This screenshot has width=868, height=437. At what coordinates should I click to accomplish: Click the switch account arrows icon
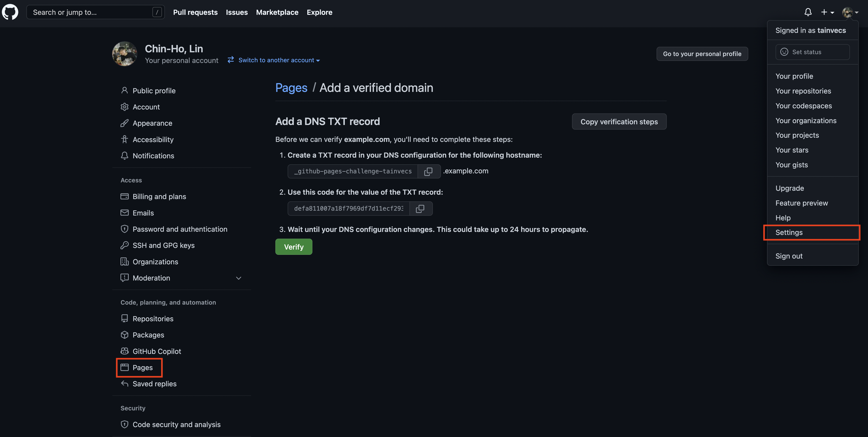pos(230,60)
